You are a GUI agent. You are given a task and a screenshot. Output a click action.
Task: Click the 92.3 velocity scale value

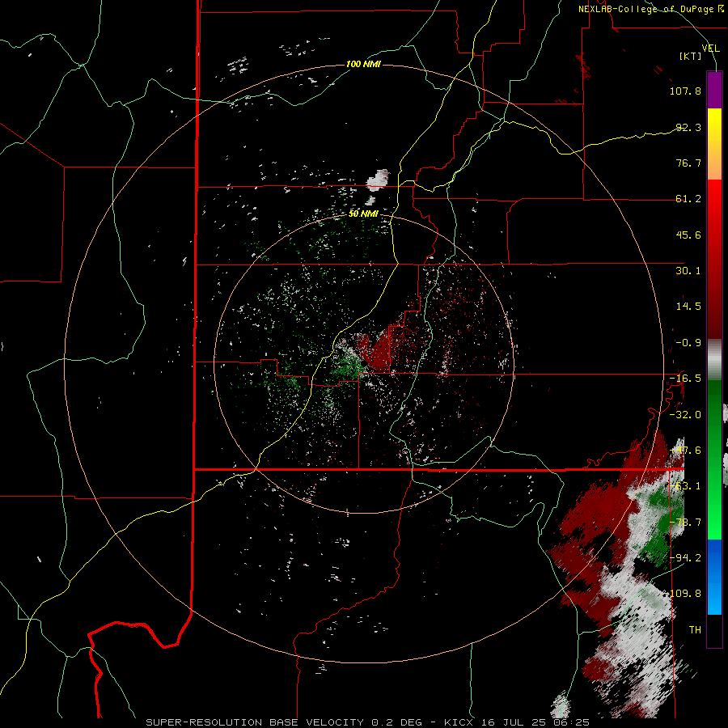(688, 127)
